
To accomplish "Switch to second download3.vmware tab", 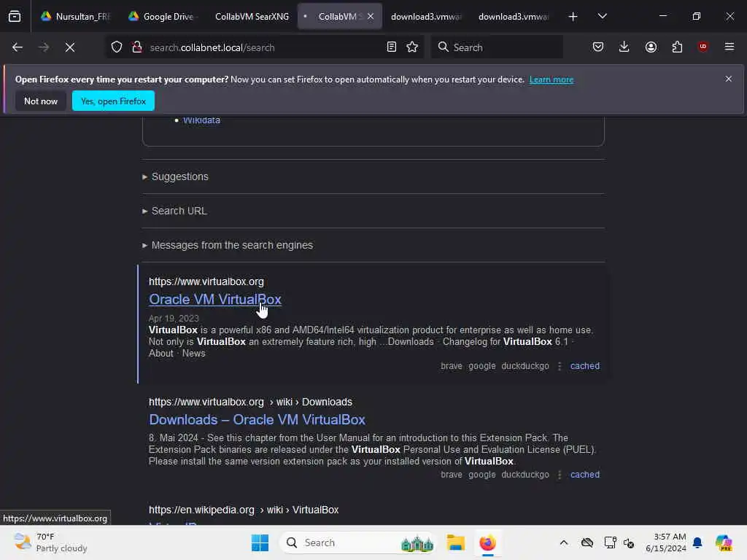I will point(513,16).
